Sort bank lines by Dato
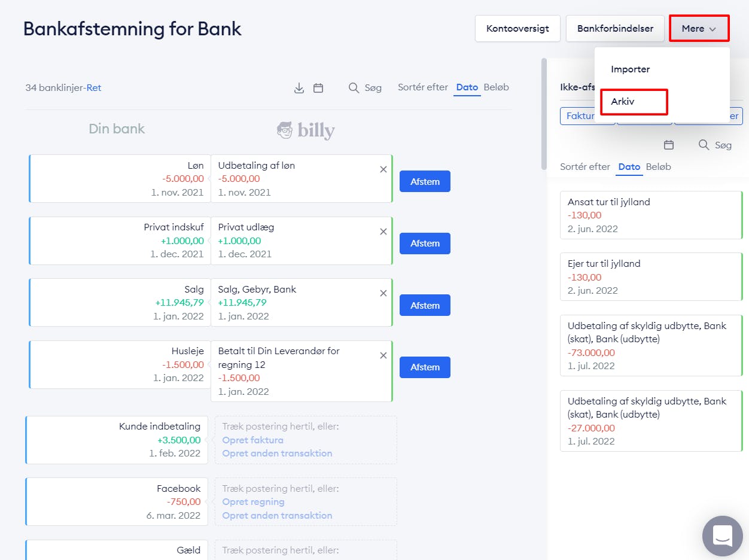749x560 pixels. (x=467, y=87)
